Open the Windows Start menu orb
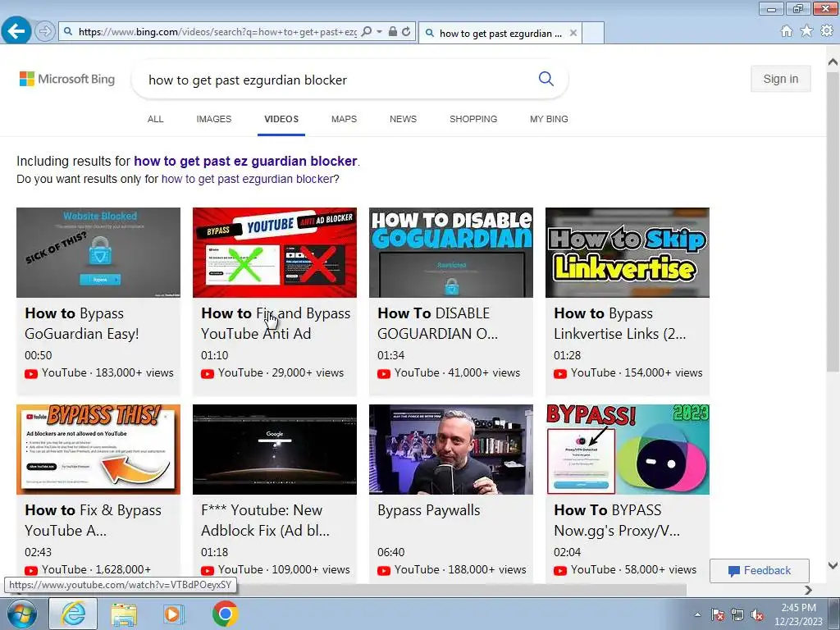Viewport: 840px width, 630px height. 22,614
